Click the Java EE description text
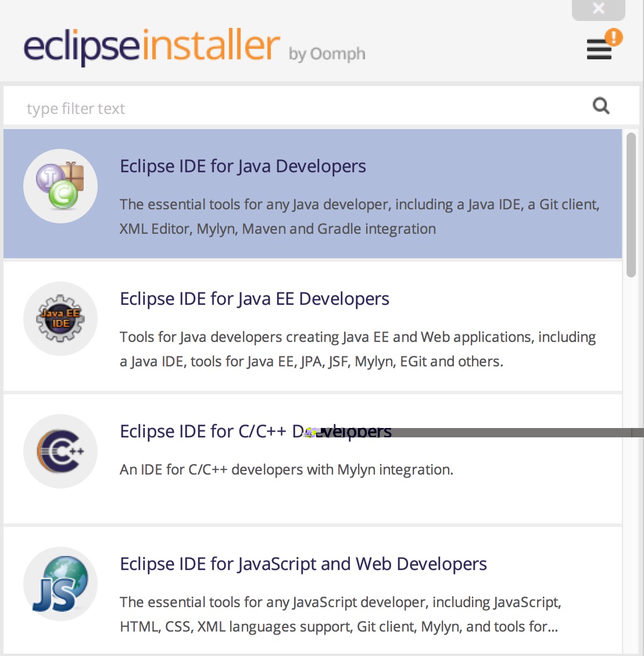This screenshot has height=656, width=644. [x=357, y=350]
